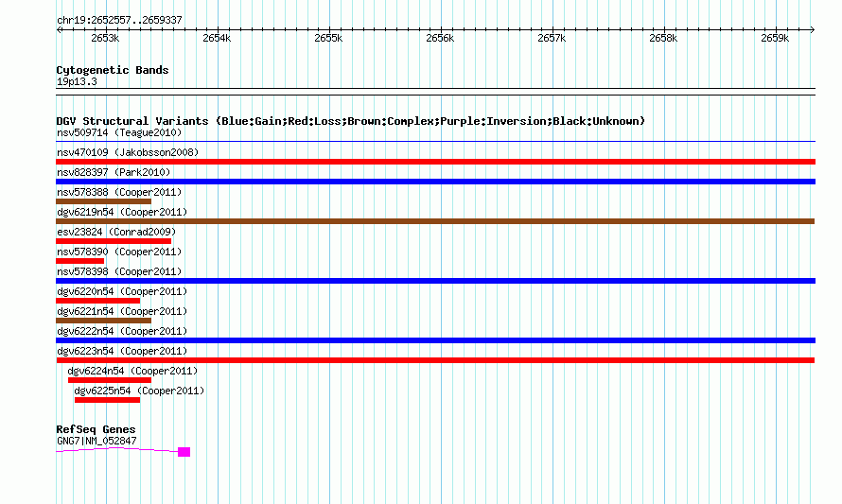Open the nsv578398 (Cooper2011) label

pos(119,271)
